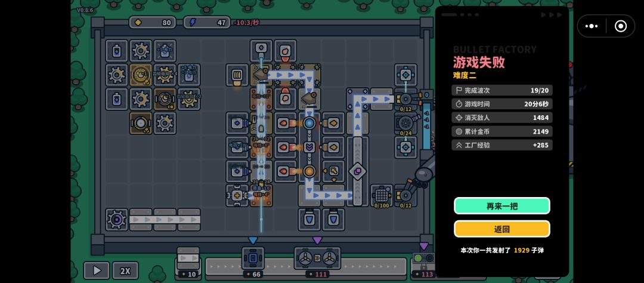644x283 pixels.
Task: Click the 返回 return button
Action: [501, 229]
